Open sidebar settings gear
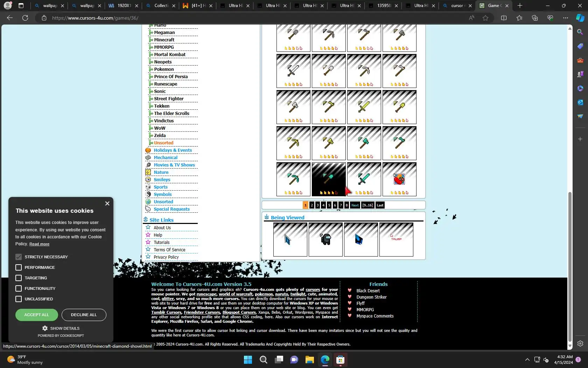The width and height of the screenshot is (588, 368). point(580,343)
